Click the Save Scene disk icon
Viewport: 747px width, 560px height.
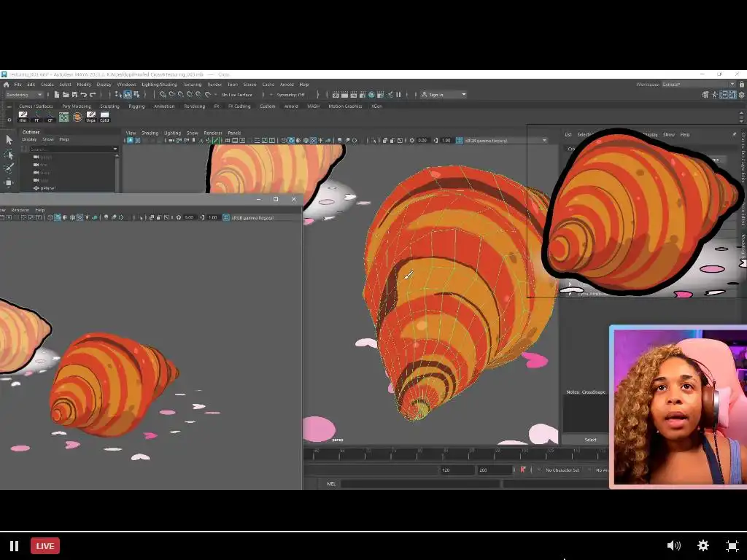pos(74,95)
